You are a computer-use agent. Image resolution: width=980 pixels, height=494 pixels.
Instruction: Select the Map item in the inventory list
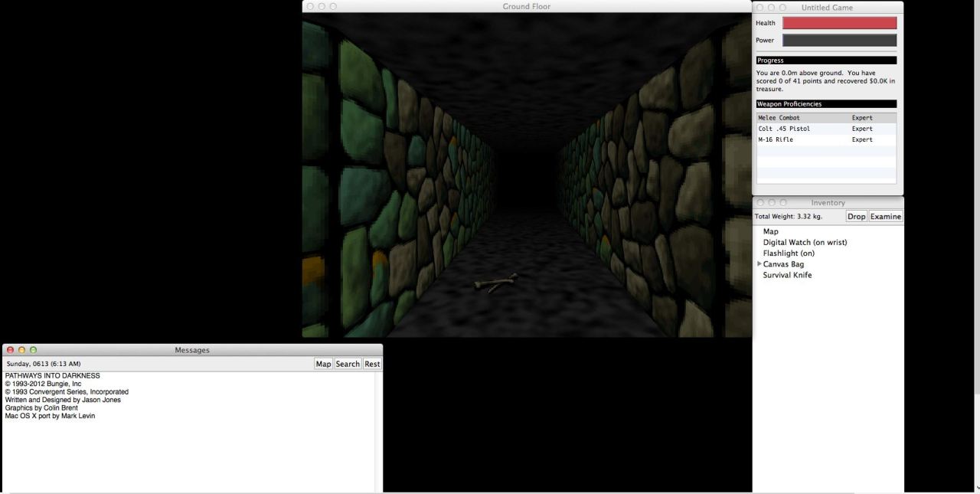click(770, 231)
